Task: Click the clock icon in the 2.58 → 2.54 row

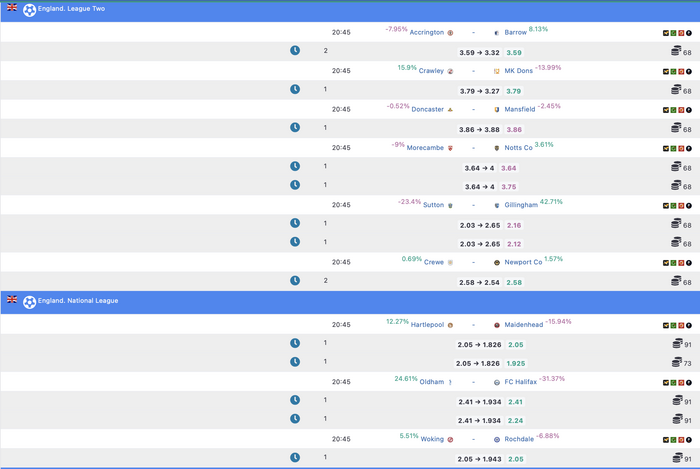Action: coord(295,281)
